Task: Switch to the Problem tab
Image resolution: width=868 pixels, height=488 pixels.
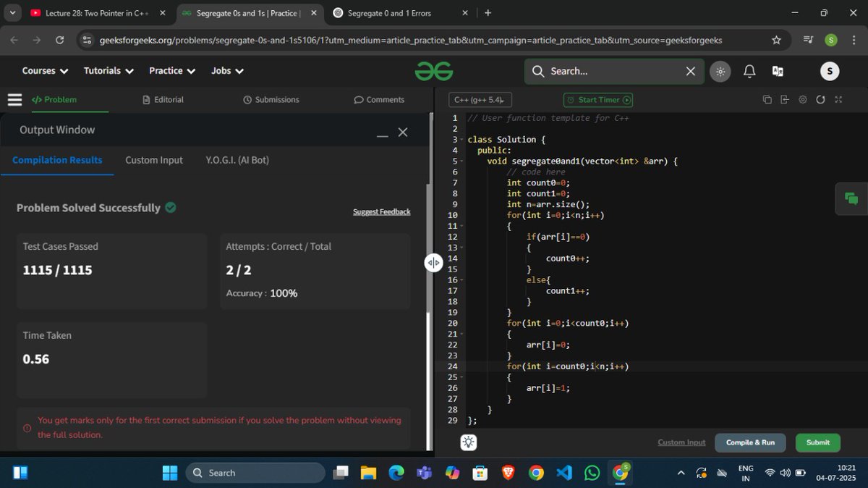Action: pyautogui.click(x=54, y=100)
